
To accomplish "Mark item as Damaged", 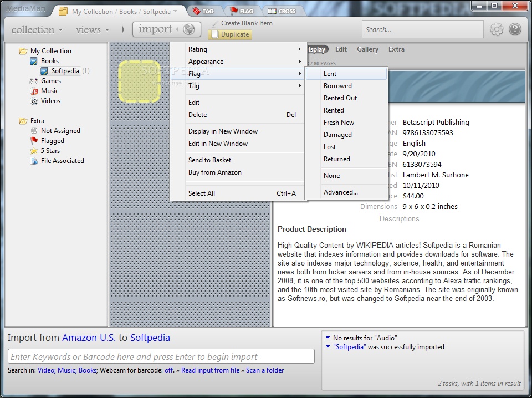I will coord(346,135).
